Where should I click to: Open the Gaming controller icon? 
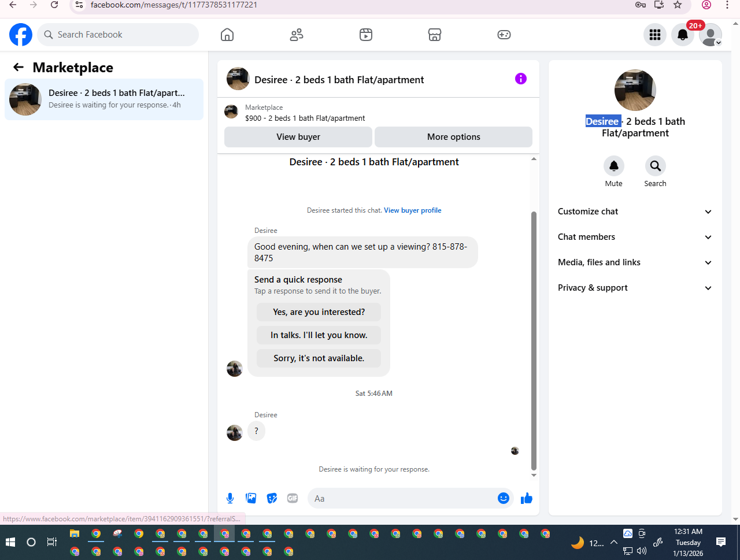504,35
